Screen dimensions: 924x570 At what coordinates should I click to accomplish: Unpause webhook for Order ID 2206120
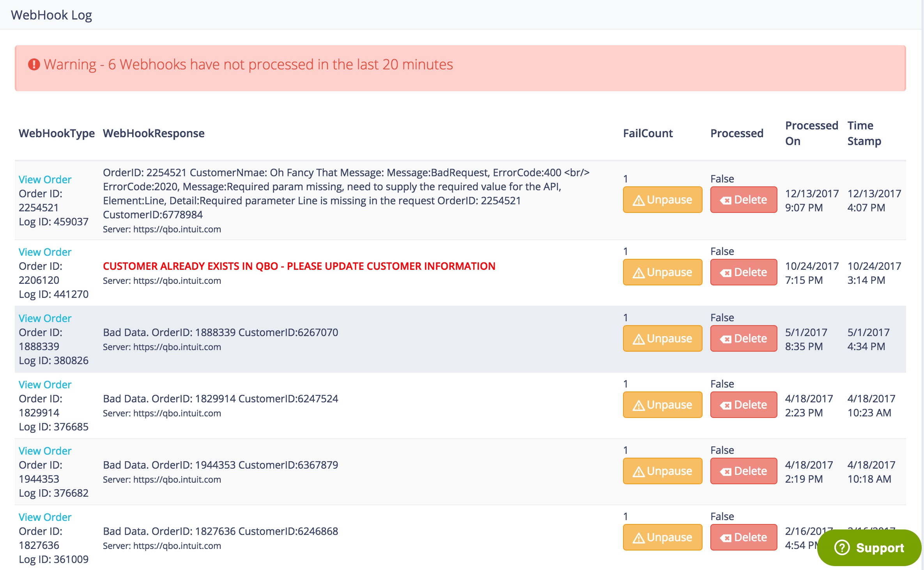(x=662, y=272)
